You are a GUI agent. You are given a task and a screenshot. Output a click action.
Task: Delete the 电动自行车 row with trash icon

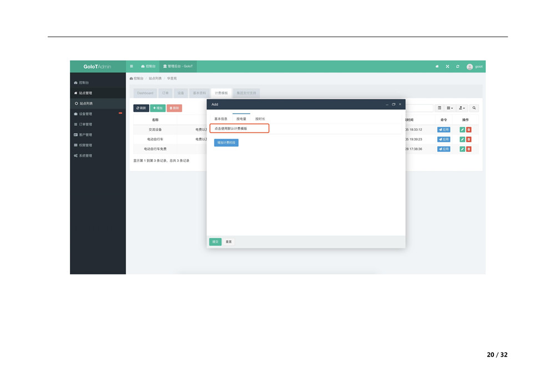point(468,139)
